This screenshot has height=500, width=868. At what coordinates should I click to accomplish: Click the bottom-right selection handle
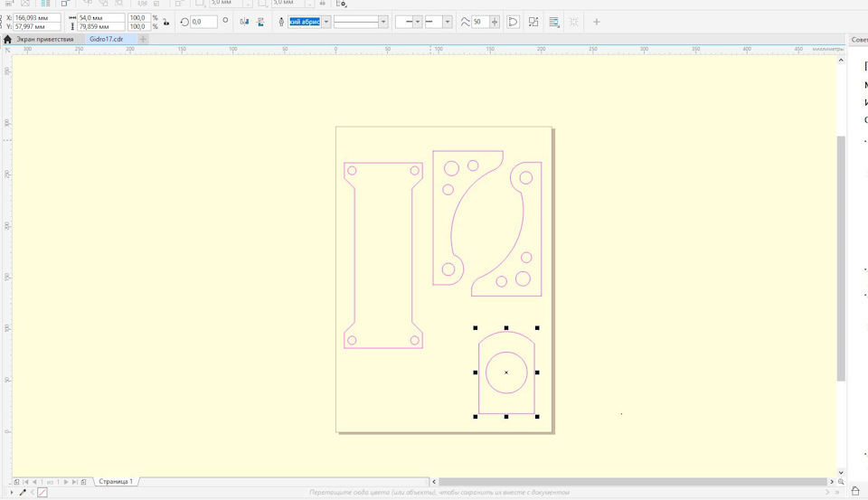click(537, 417)
